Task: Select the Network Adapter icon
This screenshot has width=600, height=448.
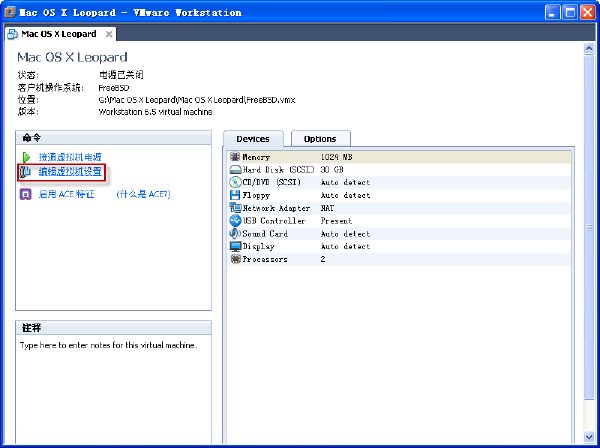Action: click(x=235, y=208)
